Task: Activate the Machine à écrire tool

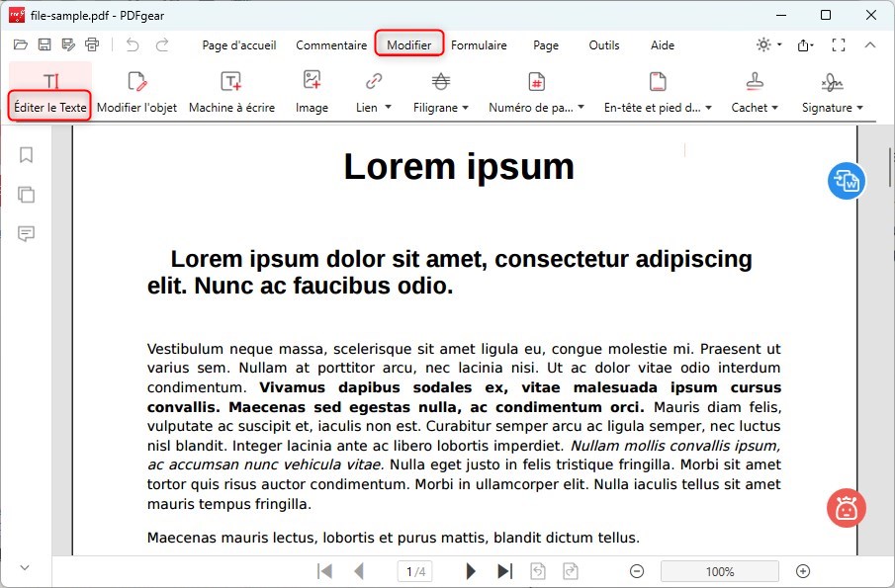Action: tap(231, 92)
